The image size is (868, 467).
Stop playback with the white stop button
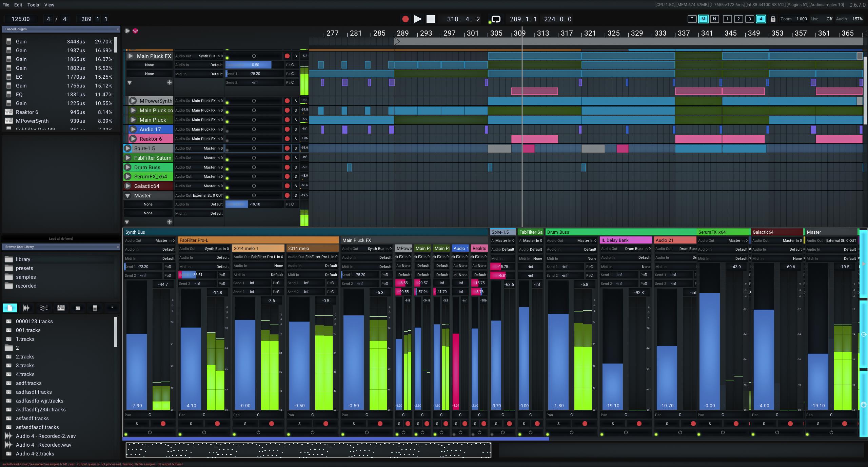click(431, 19)
